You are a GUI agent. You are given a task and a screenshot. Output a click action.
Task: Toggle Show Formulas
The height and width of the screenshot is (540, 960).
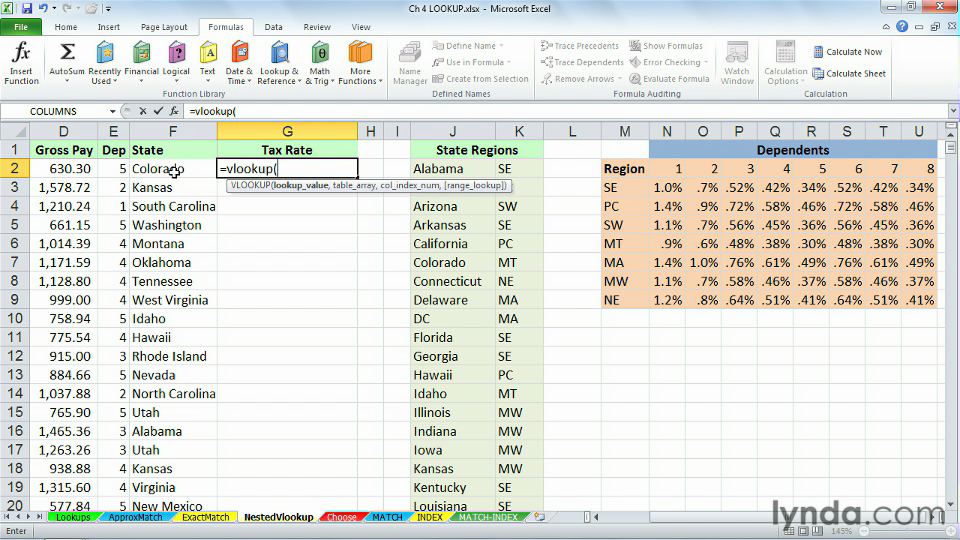(666, 46)
